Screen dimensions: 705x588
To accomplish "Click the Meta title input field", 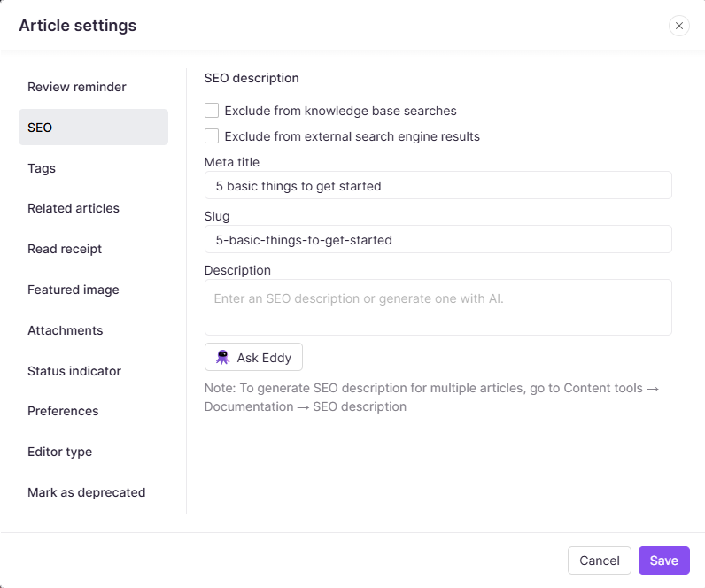I will pyautogui.click(x=438, y=186).
